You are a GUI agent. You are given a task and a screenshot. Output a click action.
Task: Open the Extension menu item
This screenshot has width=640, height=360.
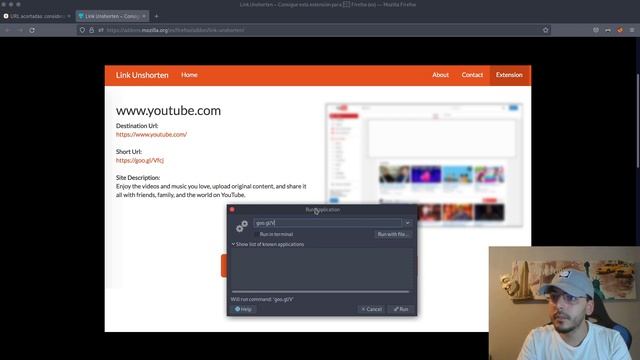[509, 75]
